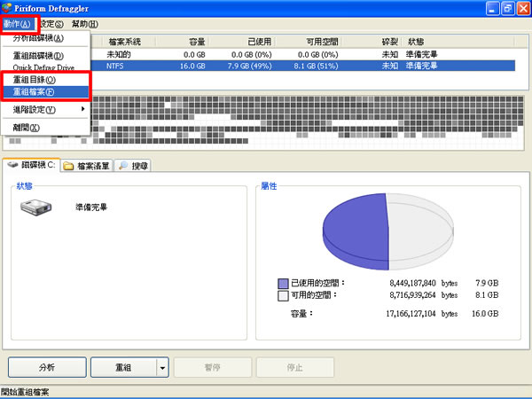This screenshot has width=532, height=399.
Task: Click the 準備完畢 status text in 狀態 panel
Action: [91, 207]
